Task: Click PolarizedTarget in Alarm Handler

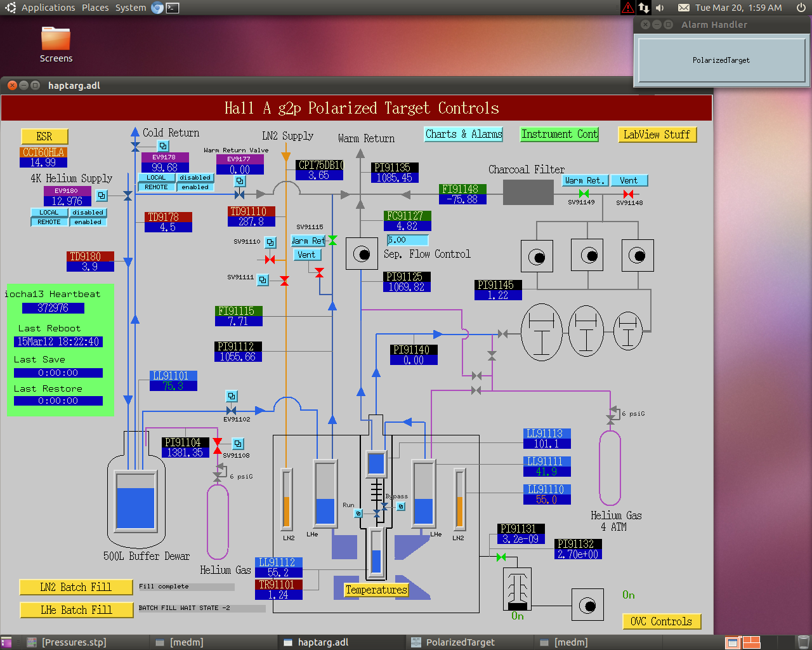Action: pos(721,60)
